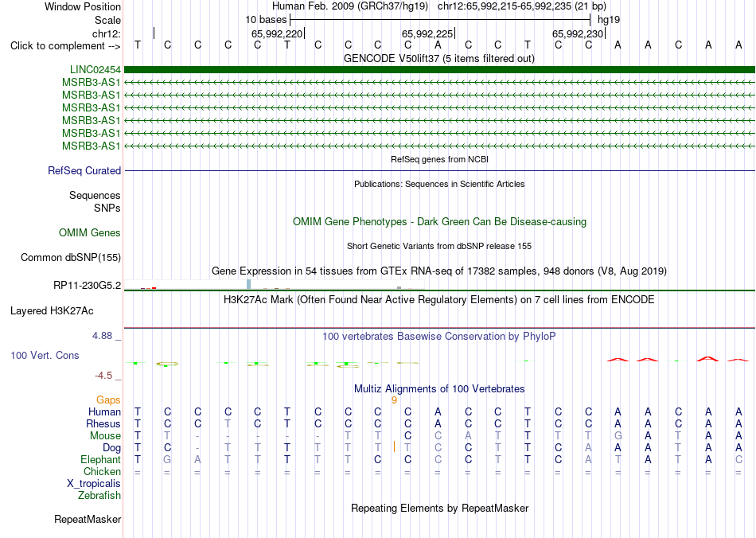The width and height of the screenshot is (756, 538).
Task: Click the 'RepeatMasker' side label
Action: click(88, 519)
